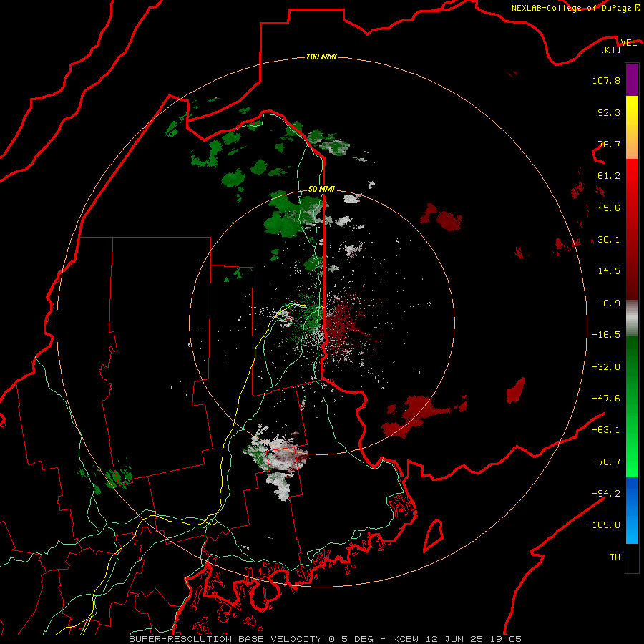This screenshot has width=644, height=644.
Task: Click the -109.8 velocity scale value
Action: pos(603,525)
